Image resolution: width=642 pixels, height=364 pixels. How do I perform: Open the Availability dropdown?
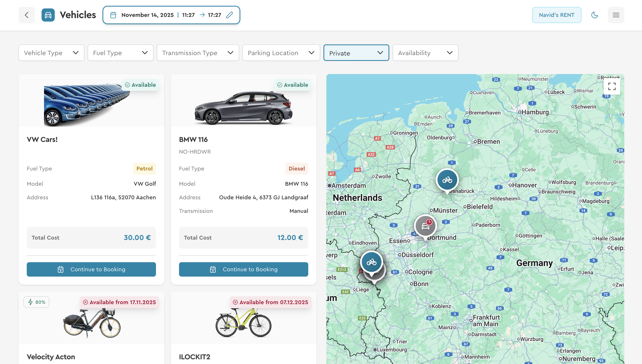(425, 53)
